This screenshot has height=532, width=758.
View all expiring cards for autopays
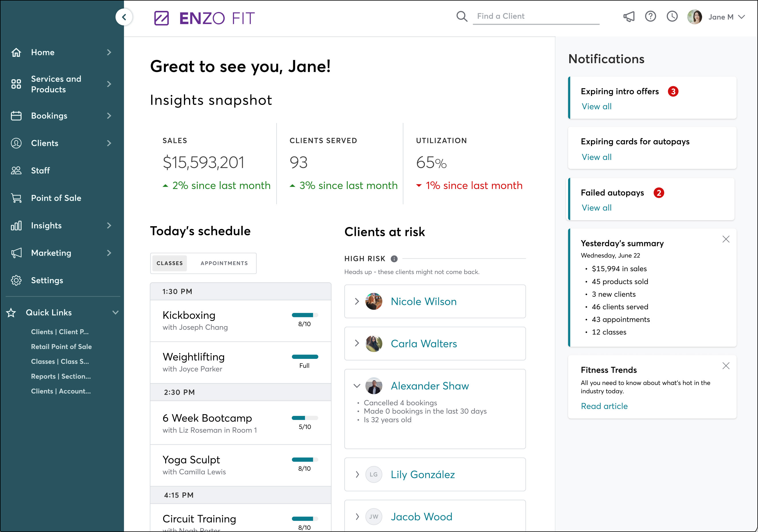tap(596, 157)
